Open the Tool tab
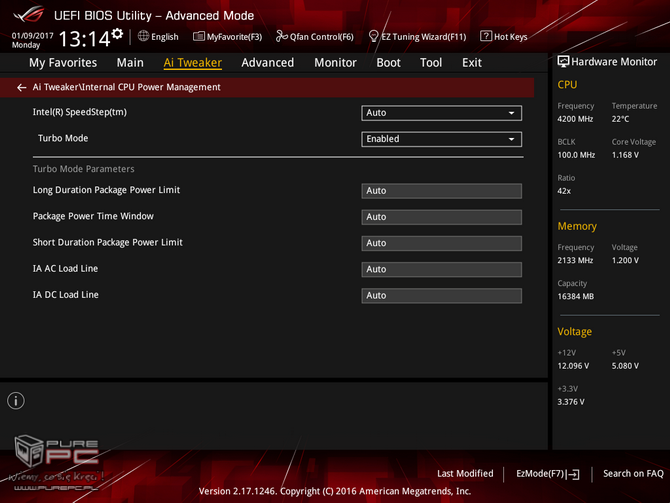670x503 pixels. click(431, 62)
